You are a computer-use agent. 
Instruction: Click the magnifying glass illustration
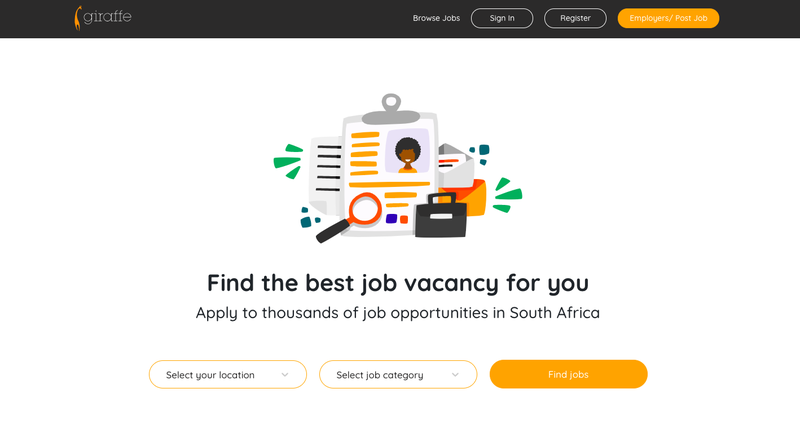click(351, 216)
